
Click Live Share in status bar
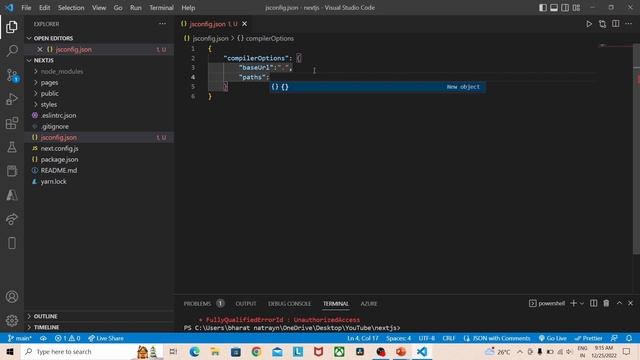[x=106, y=338]
